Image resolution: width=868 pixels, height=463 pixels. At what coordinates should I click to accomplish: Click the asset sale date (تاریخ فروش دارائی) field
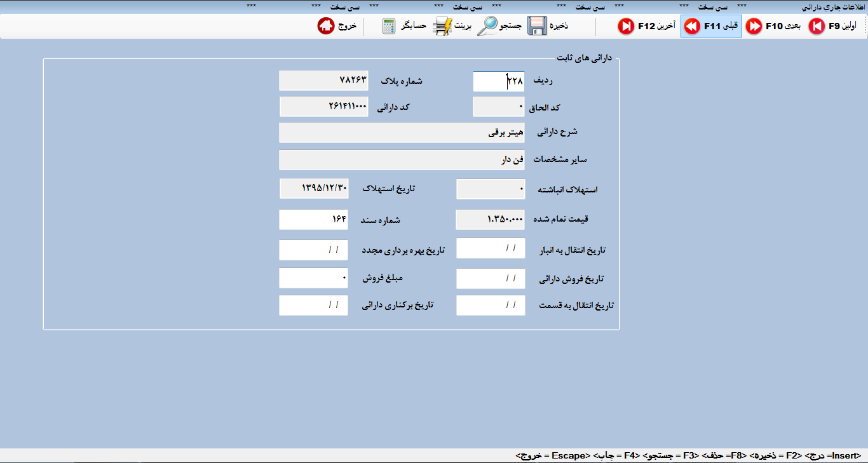(x=491, y=279)
